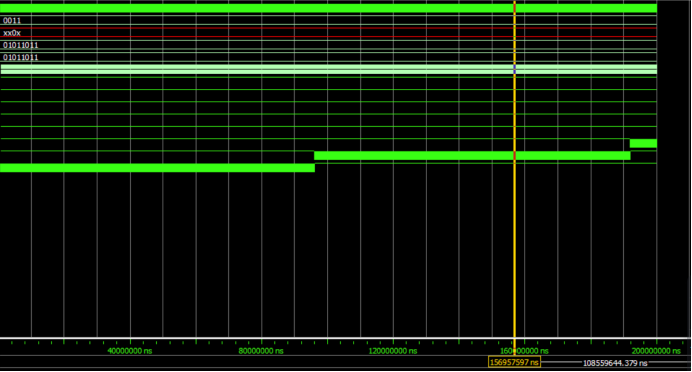692x372 pixels.
Task: Click the partially hidden 160000000 ns label
Action: click(525, 351)
